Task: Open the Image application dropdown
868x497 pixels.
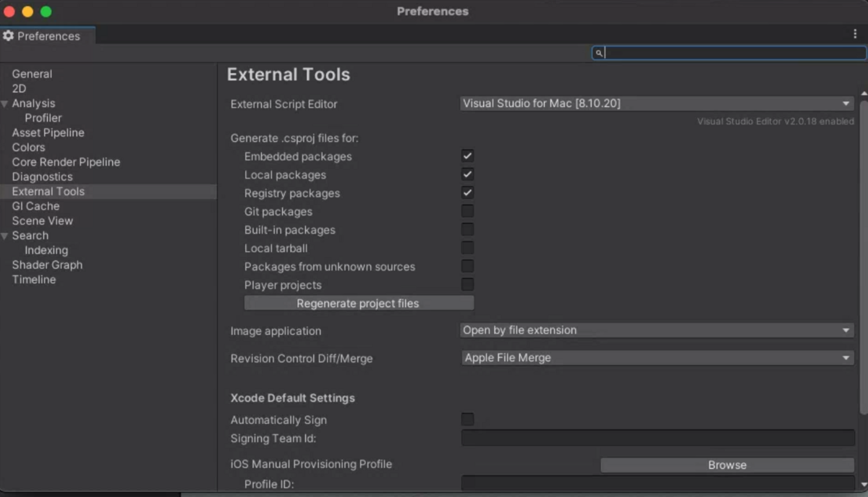Action: [655, 330]
